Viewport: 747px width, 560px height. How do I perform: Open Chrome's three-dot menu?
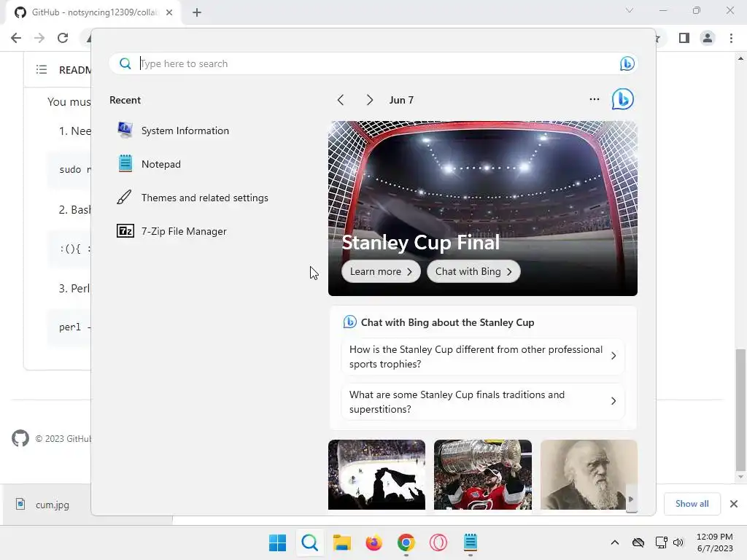tap(731, 38)
